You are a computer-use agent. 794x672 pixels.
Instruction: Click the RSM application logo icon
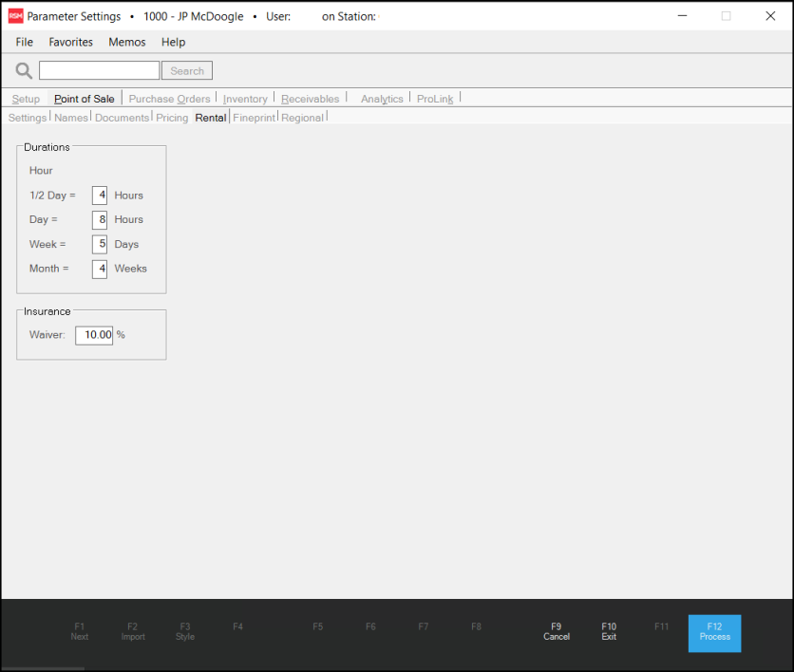(x=15, y=16)
